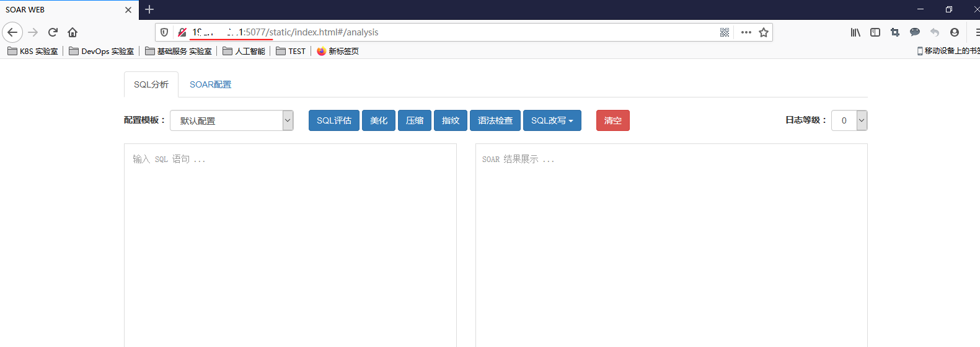This screenshot has height=347, width=980.
Task: Open the Firefox account avatar icon
Action: pyautogui.click(x=955, y=32)
